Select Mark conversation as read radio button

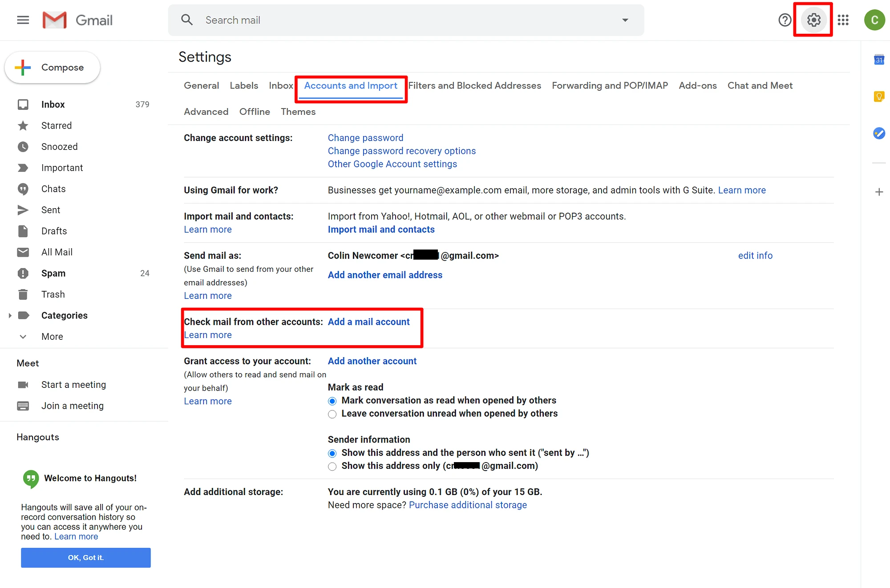pyautogui.click(x=333, y=400)
